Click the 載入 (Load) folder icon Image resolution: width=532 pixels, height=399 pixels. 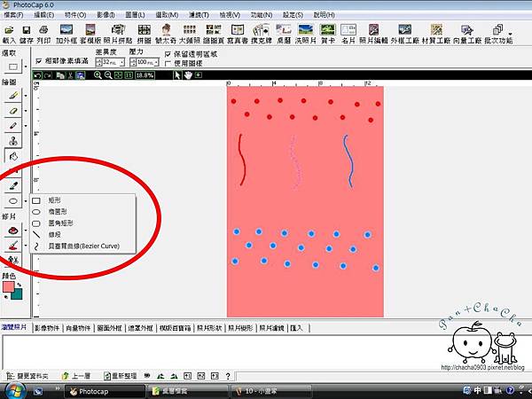pos(9,34)
